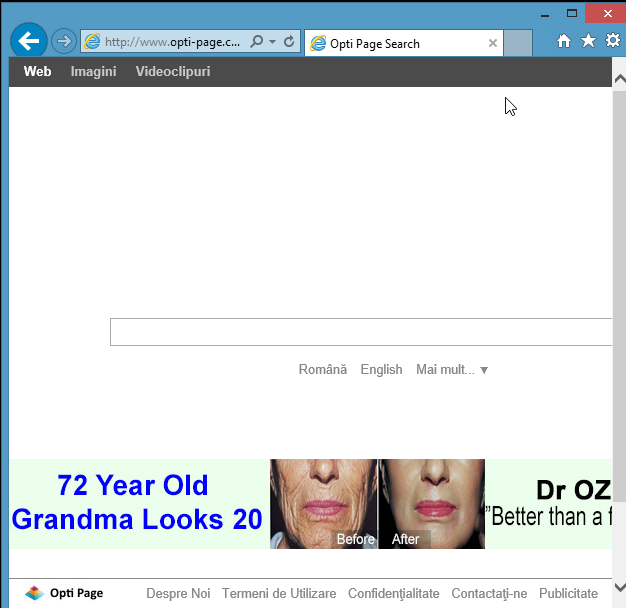Select the Web search category

click(x=38, y=71)
